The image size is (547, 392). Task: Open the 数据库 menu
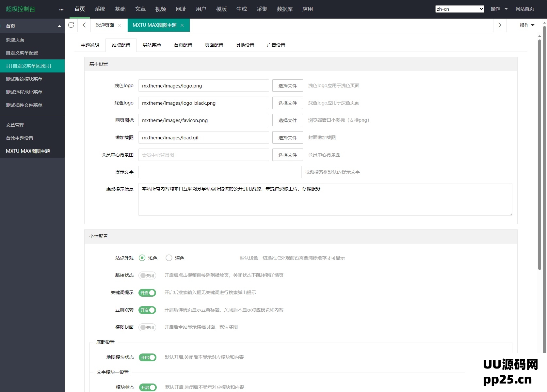pyautogui.click(x=284, y=9)
